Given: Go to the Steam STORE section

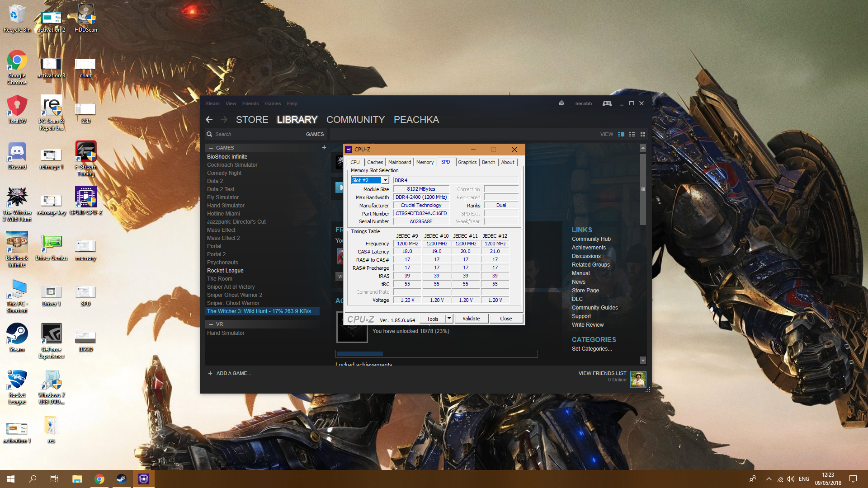Looking at the screenshot, I should pyautogui.click(x=252, y=120).
